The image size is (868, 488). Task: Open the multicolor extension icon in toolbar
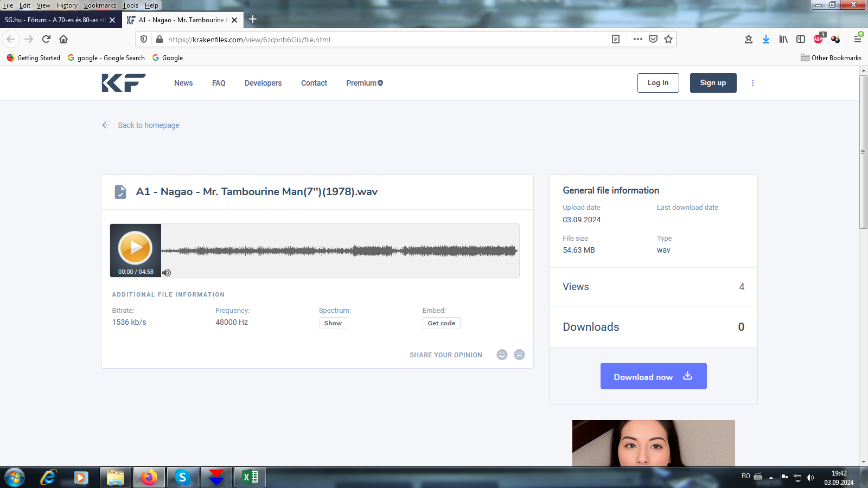click(x=835, y=39)
